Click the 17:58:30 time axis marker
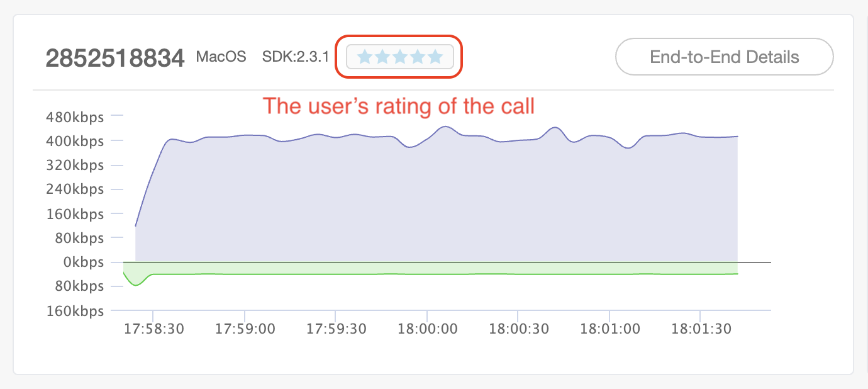This screenshot has height=389, width=868. click(153, 328)
